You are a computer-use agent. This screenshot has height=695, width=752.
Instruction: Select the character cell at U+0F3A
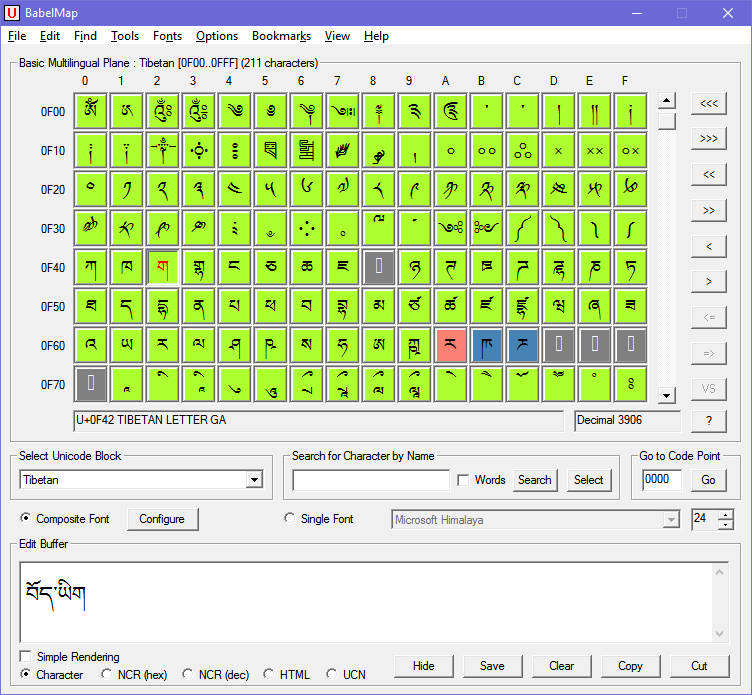point(450,228)
